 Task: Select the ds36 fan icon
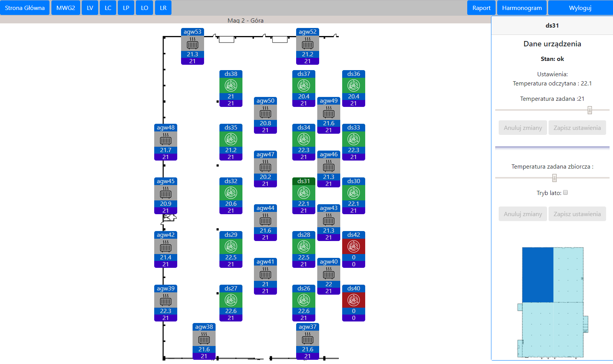[x=353, y=85]
